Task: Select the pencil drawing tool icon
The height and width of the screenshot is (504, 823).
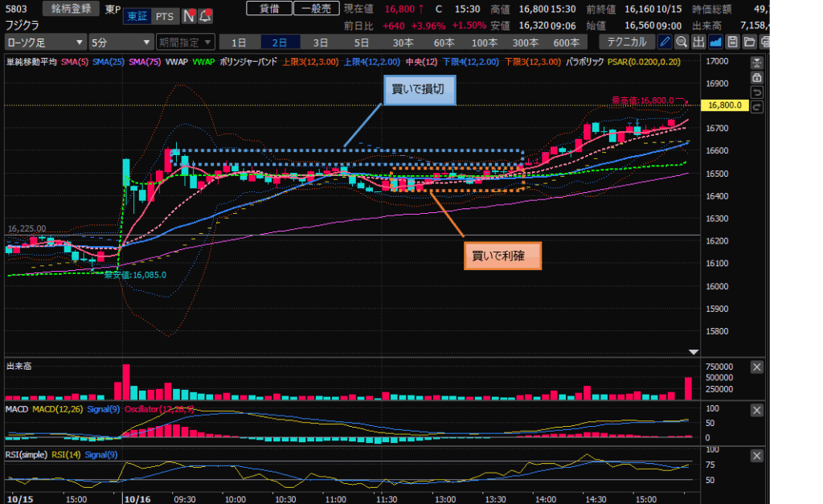Action: [665, 42]
